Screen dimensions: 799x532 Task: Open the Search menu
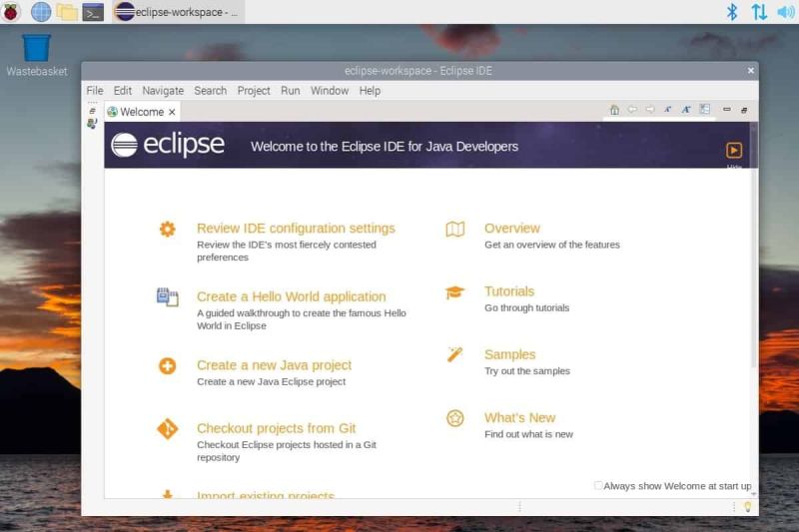tap(210, 91)
